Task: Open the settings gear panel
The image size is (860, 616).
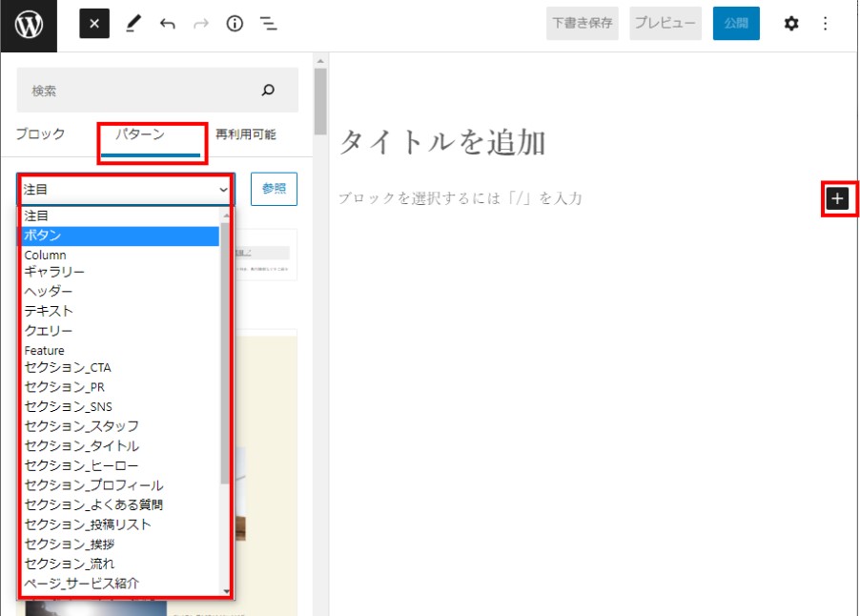Action: (x=790, y=24)
